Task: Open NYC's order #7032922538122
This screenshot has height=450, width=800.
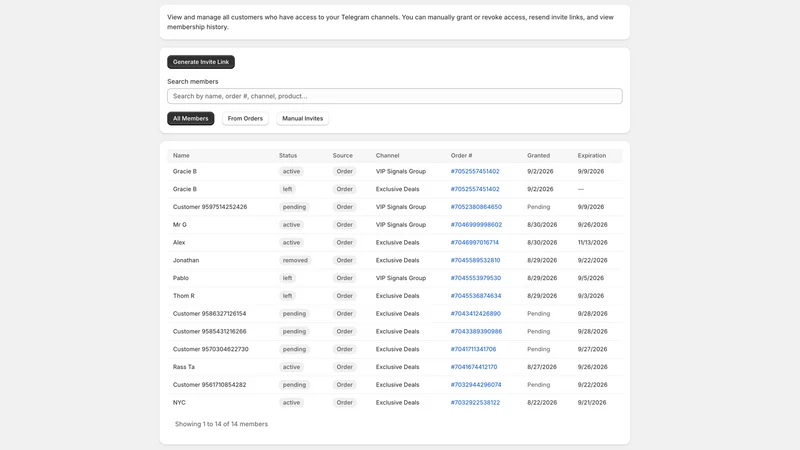Action: click(x=475, y=403)
